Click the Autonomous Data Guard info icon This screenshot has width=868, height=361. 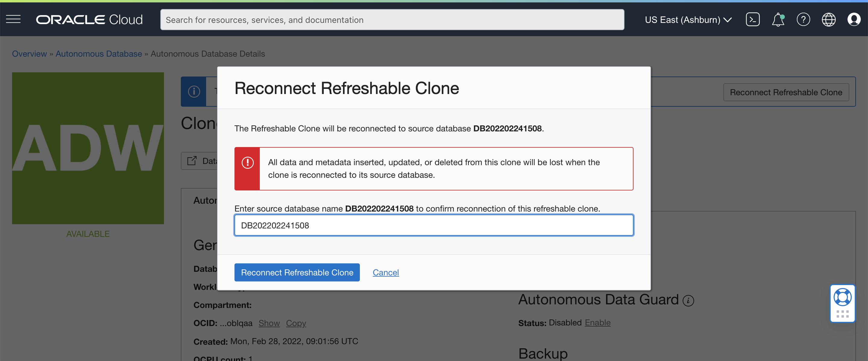688,300
